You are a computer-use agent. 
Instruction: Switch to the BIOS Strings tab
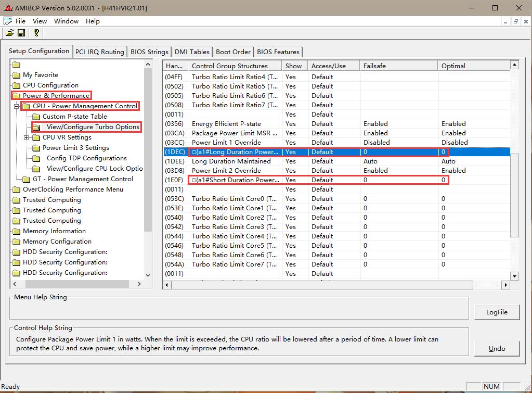click(149, 52)
